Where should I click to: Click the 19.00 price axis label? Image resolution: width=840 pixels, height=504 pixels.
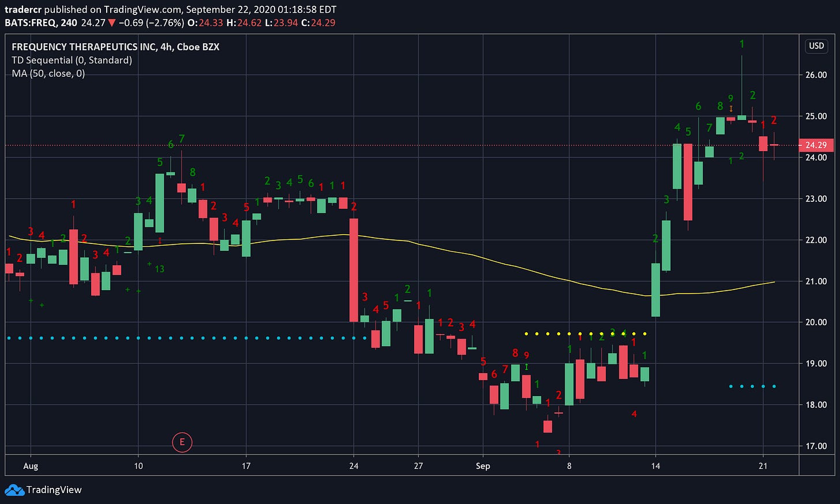coord(816,364)
